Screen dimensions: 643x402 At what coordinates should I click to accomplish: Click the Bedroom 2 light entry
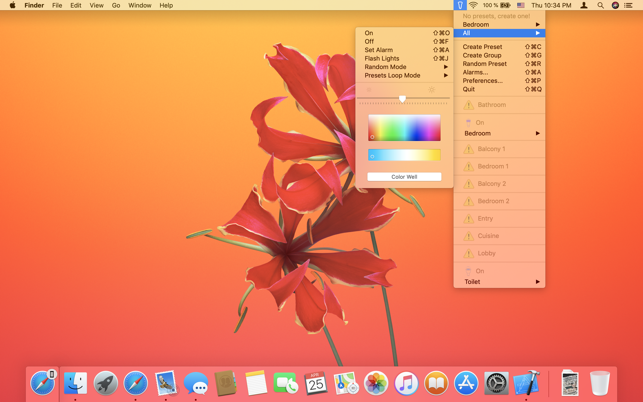click(499, 201)
